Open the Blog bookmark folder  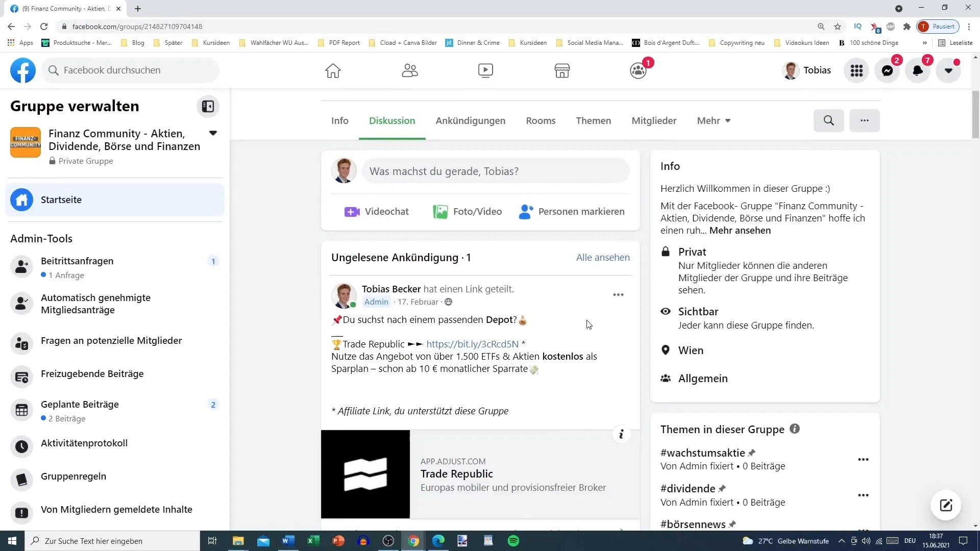coord(133,43)
